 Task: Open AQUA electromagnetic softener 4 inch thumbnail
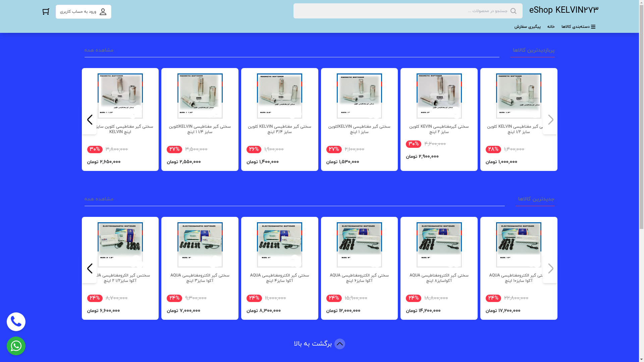pos(279,245)
